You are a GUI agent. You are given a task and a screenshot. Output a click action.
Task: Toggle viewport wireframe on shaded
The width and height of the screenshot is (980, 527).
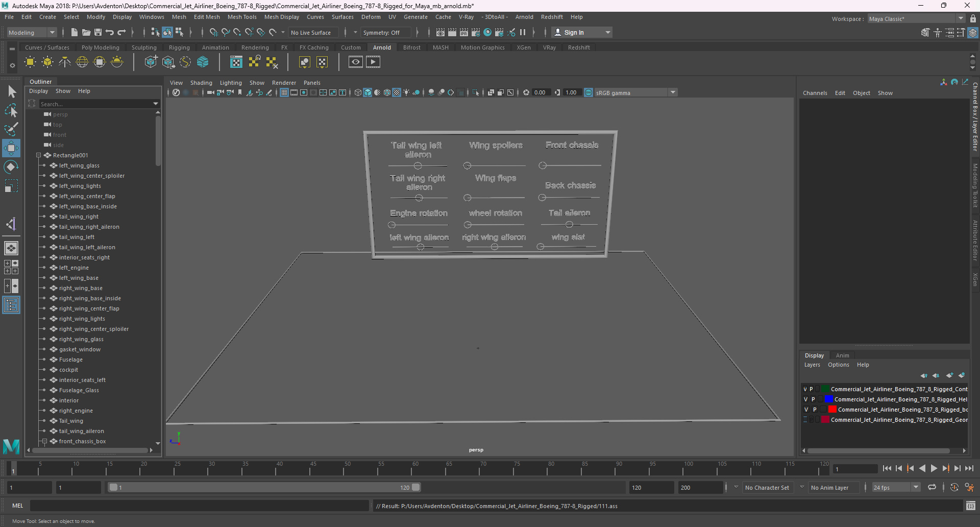pos(387,92)
